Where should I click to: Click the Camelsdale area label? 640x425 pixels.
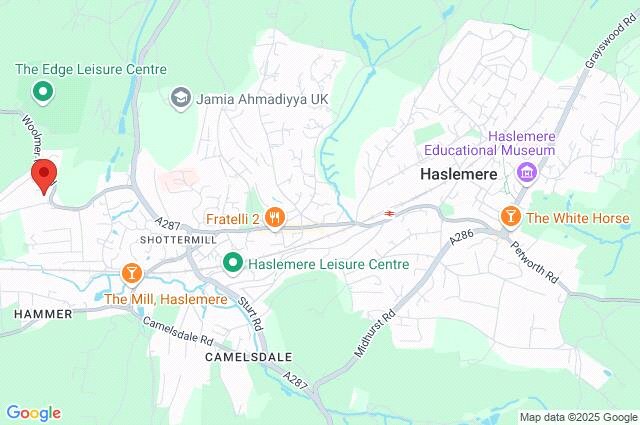(249, 357)
